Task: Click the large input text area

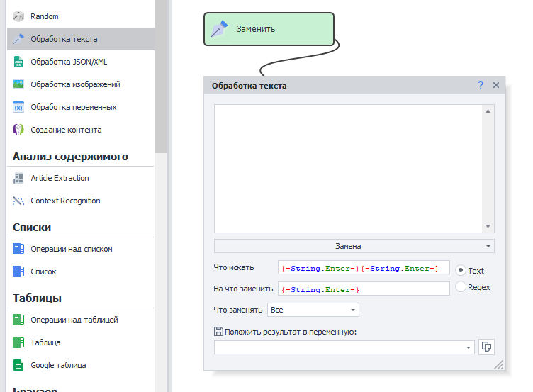Action: pos(349,169)
